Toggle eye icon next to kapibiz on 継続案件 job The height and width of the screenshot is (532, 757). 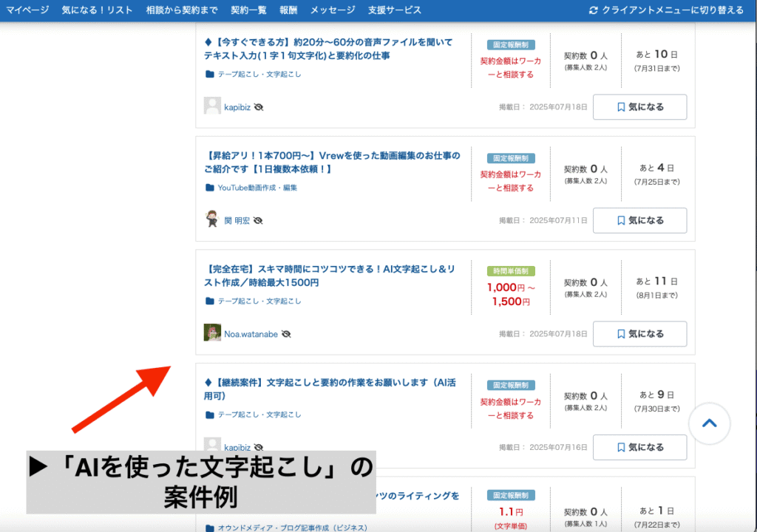[259, 448]
